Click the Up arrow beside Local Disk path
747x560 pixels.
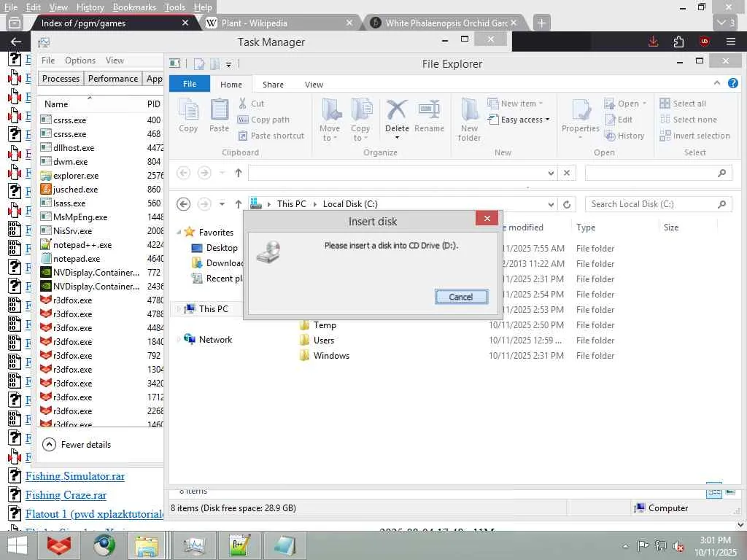239,204
